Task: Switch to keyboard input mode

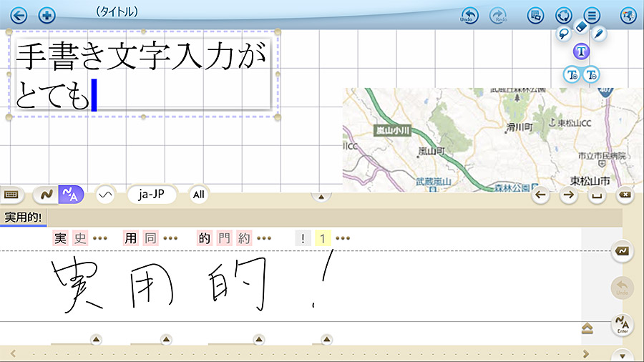Action: (x=11, y=194)
